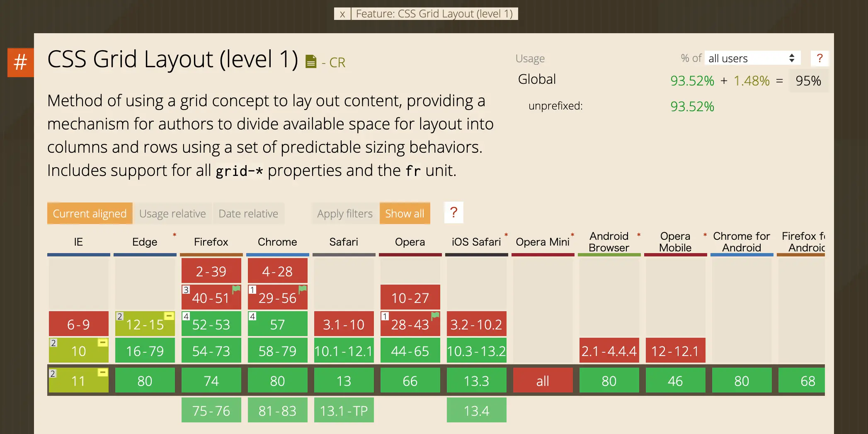This screenshot has width=868, height=434.
Task: Close the feature filter with the x
Action: 342,14
